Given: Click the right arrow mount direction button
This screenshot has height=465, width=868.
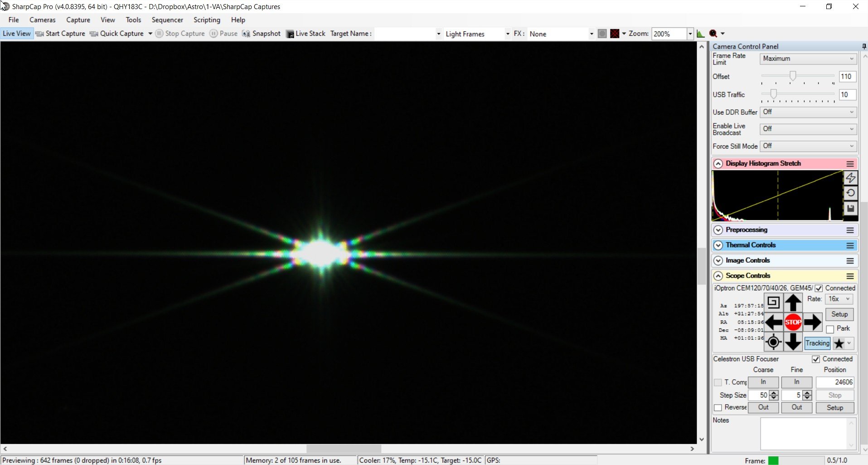Looking at the screenshot, I should pyautogui.click(x=812, y=322).
